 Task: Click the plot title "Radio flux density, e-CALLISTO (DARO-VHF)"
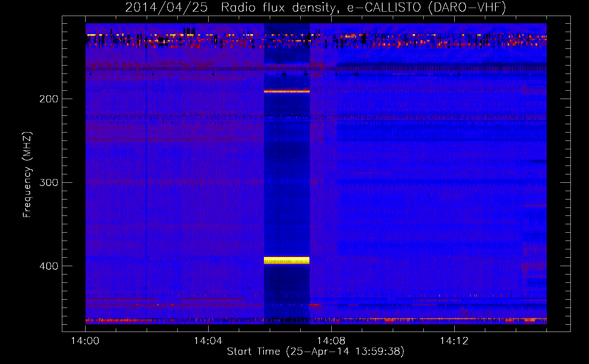coord(363,7)
